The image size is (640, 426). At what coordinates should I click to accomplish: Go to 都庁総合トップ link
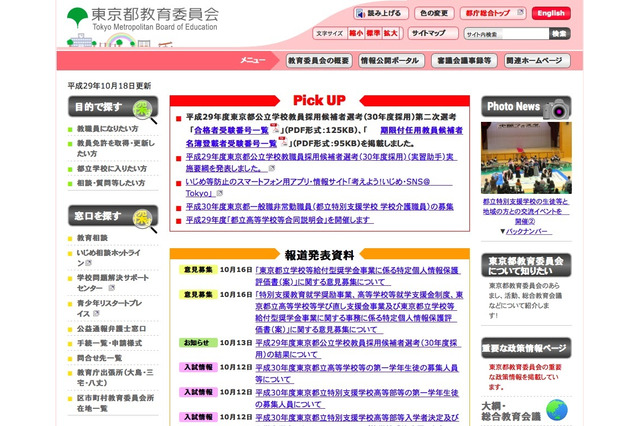coord(493,13)
